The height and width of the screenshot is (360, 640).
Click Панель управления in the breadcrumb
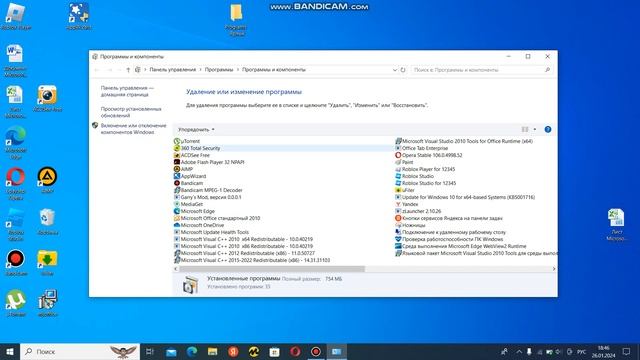coord(173,70)
